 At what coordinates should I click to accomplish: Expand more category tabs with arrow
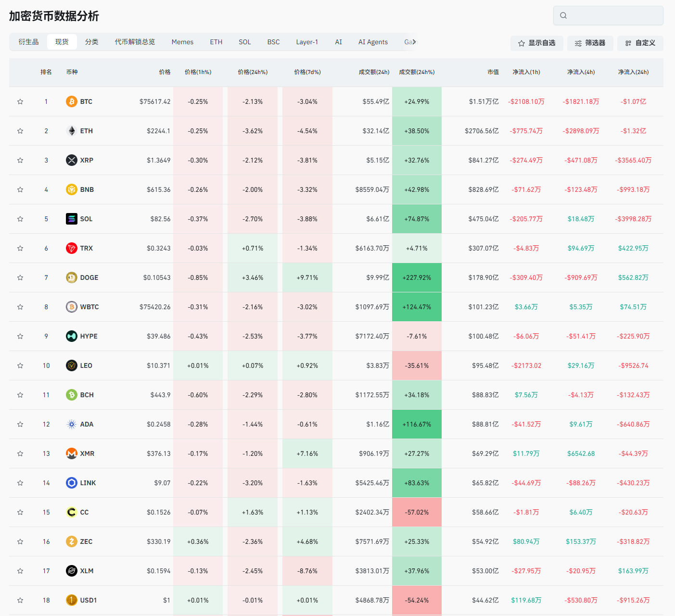click(414, 42)
